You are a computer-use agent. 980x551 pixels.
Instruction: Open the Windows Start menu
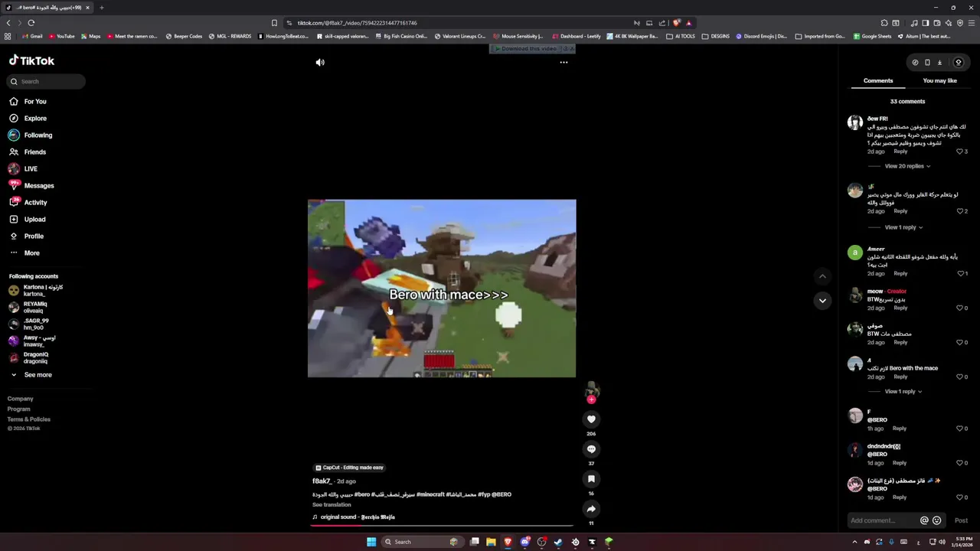coord(371,542)
